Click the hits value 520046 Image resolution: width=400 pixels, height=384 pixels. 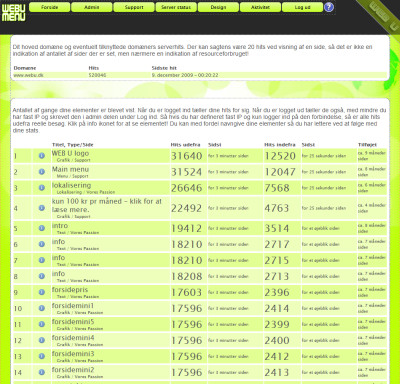pos(97,75)
